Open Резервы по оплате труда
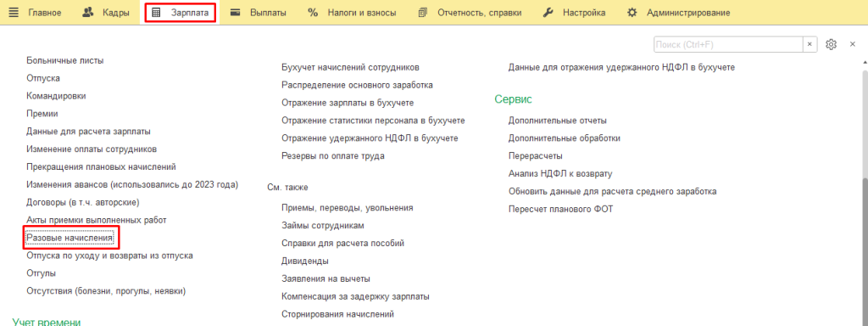The height and width of the screenshot is (326, 868). click(333, 156)
